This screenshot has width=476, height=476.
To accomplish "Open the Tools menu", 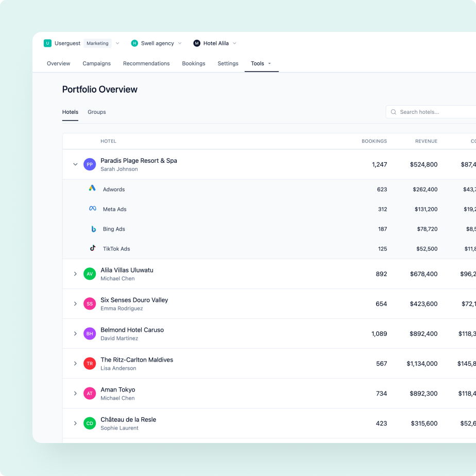I will tap(261, 63).
